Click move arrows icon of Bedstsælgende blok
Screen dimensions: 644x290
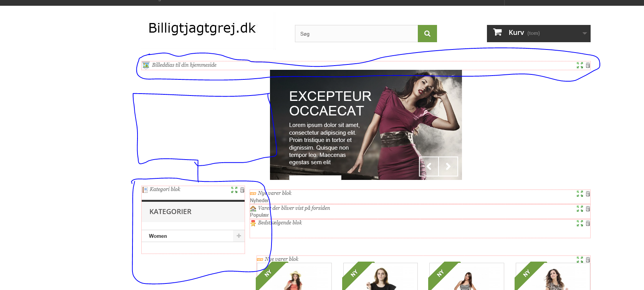click(580, 223)
